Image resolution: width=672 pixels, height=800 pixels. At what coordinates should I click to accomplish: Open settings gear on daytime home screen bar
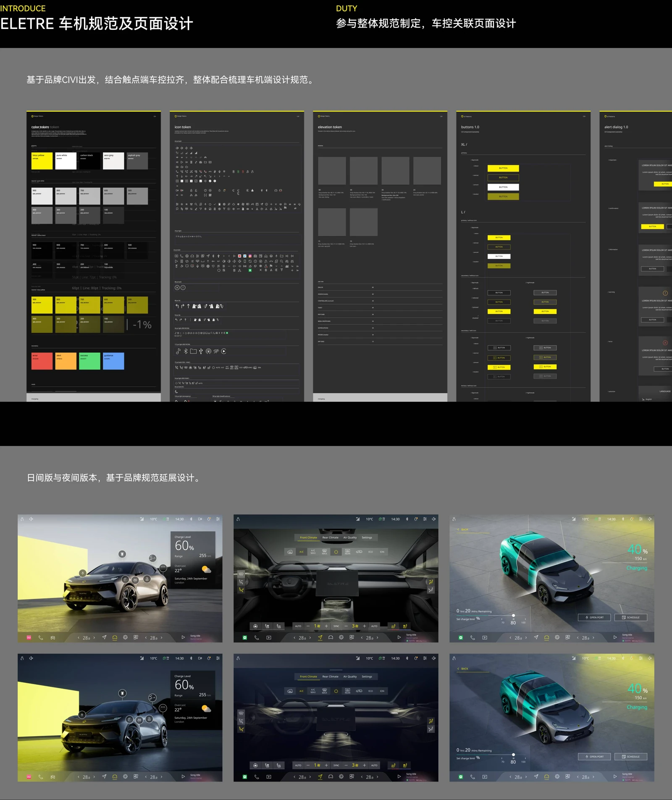tap(125, 637)
